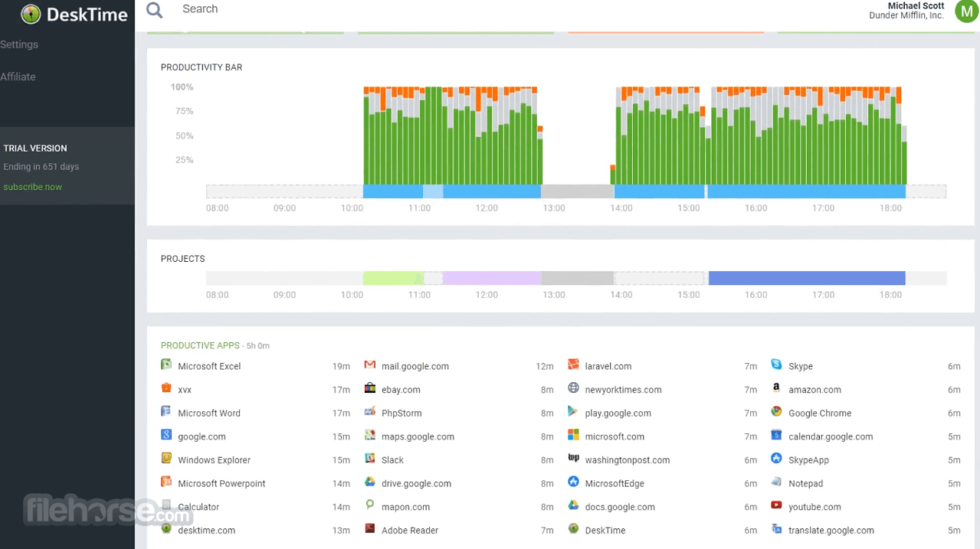
Task: Click the TRIAL VERSION label
Action: [35, 149]
